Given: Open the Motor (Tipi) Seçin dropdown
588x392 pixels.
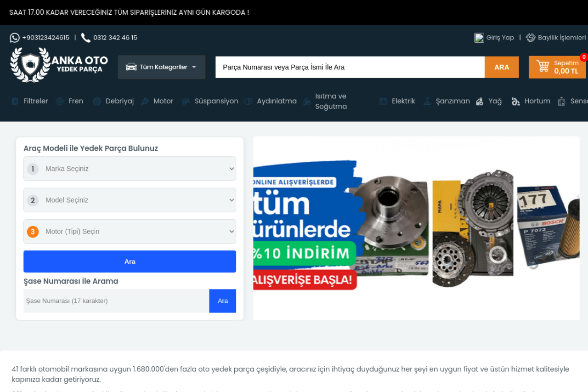Looking at the screenshot, I should pyautogui.click(x=130, y=231).
